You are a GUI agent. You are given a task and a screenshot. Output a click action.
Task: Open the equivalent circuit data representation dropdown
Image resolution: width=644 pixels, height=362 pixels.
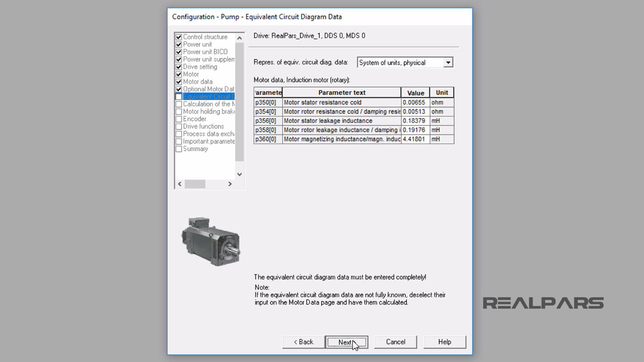pyautogui.click(x=448, y=62)
